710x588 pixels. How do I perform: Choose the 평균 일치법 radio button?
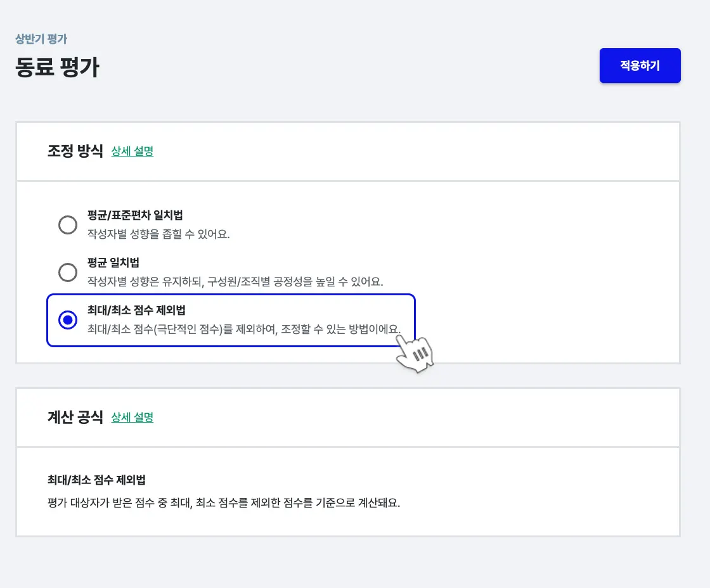[x=68, y=272]
